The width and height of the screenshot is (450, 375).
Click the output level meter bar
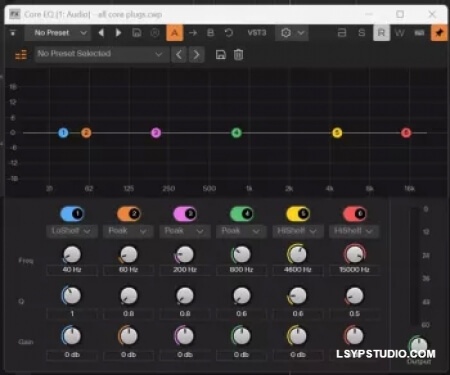[415, 267]
